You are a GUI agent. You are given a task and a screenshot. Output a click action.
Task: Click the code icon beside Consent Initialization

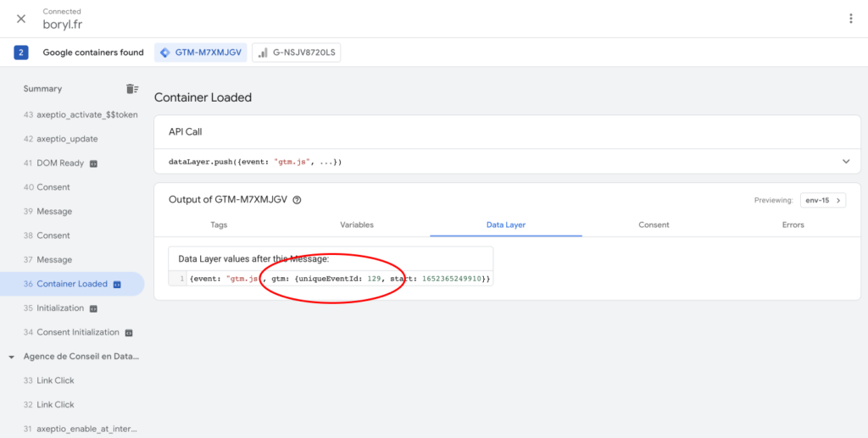129,332
